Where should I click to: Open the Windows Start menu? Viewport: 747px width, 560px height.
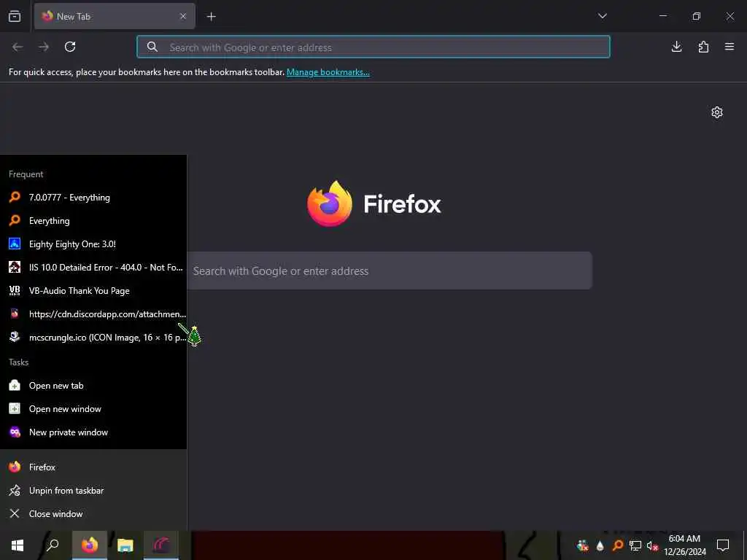[18, 545]
